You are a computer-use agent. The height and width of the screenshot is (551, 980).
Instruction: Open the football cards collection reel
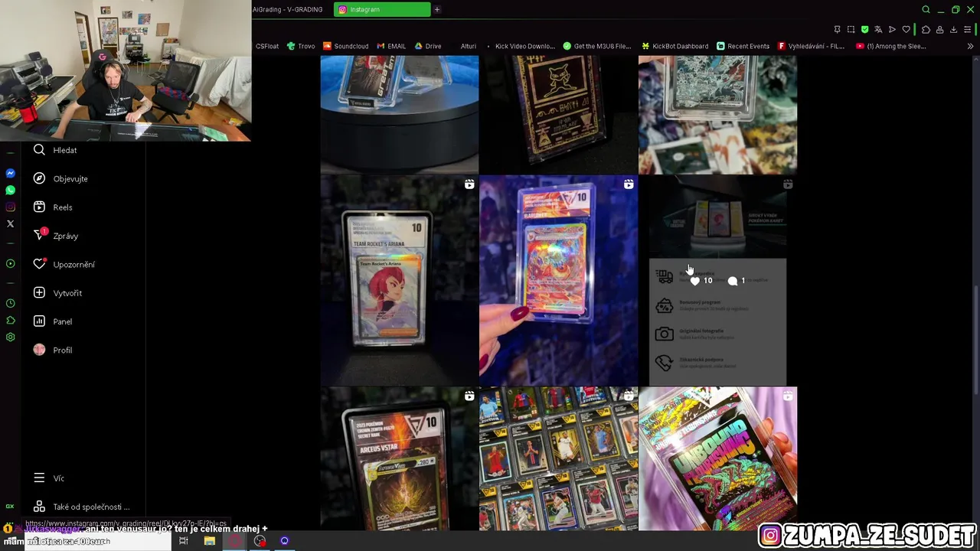(559, 458)
